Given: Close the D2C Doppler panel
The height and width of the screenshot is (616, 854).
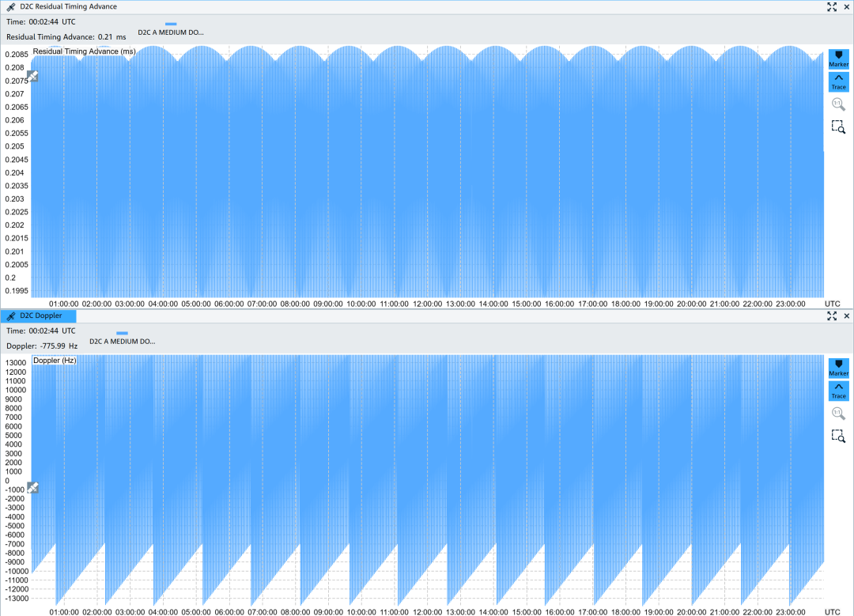Looking at the screenshot, I should pyautogui.click(x=847, y=316).
